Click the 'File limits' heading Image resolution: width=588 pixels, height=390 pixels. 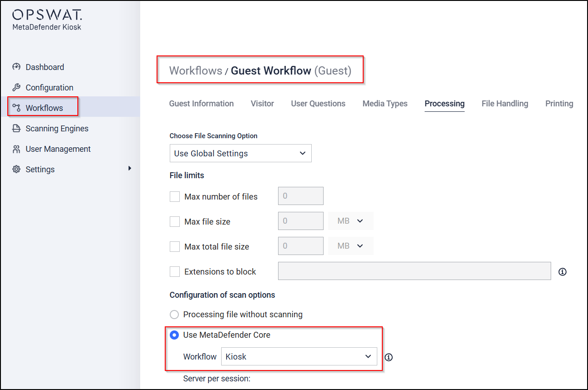187,175
